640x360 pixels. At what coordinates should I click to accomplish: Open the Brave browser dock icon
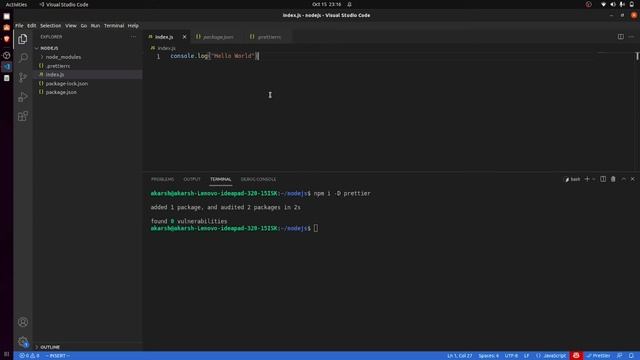point(7,39)
